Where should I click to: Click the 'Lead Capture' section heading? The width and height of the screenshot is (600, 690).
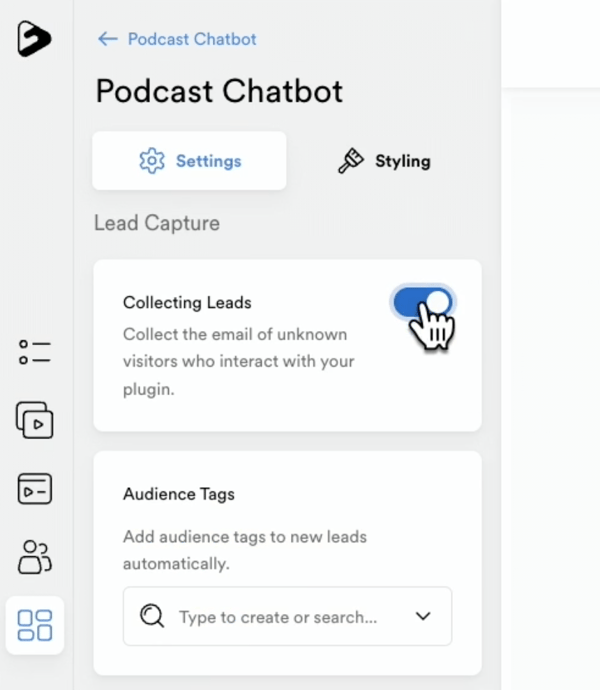coord(157,223)
